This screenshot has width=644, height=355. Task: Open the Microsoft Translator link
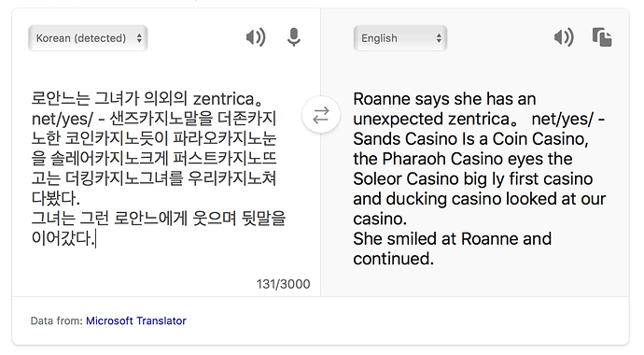136,320
